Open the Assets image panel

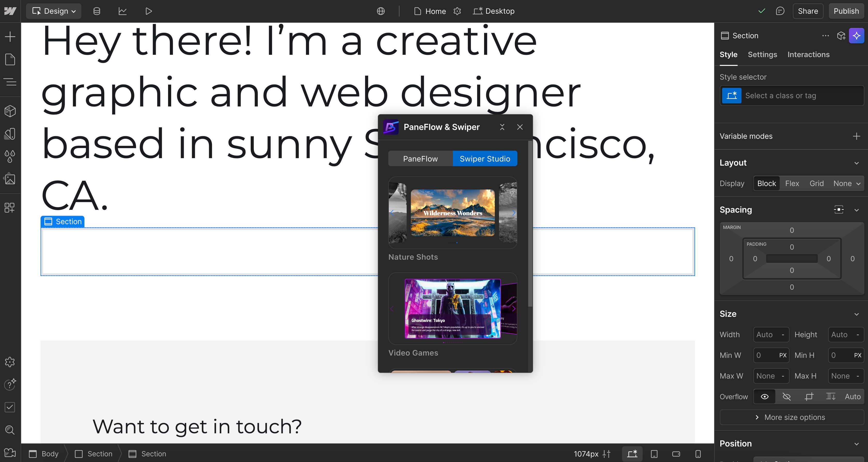click(x=10, y=179)
